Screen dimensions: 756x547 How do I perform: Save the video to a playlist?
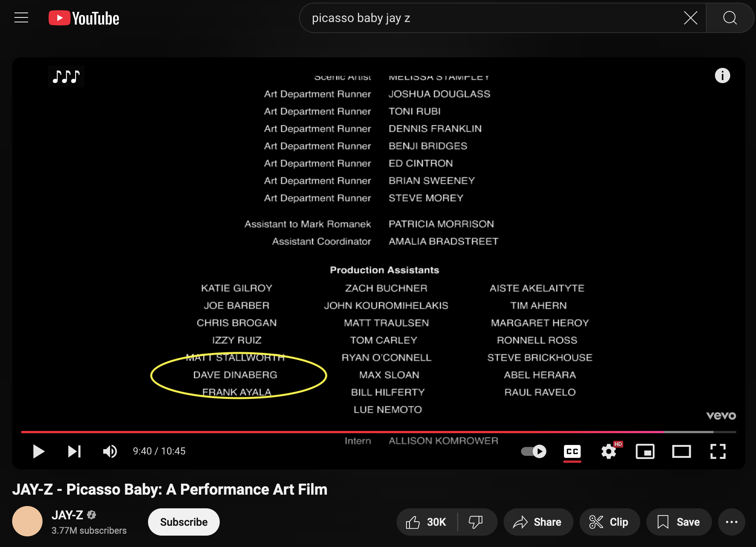679,522
